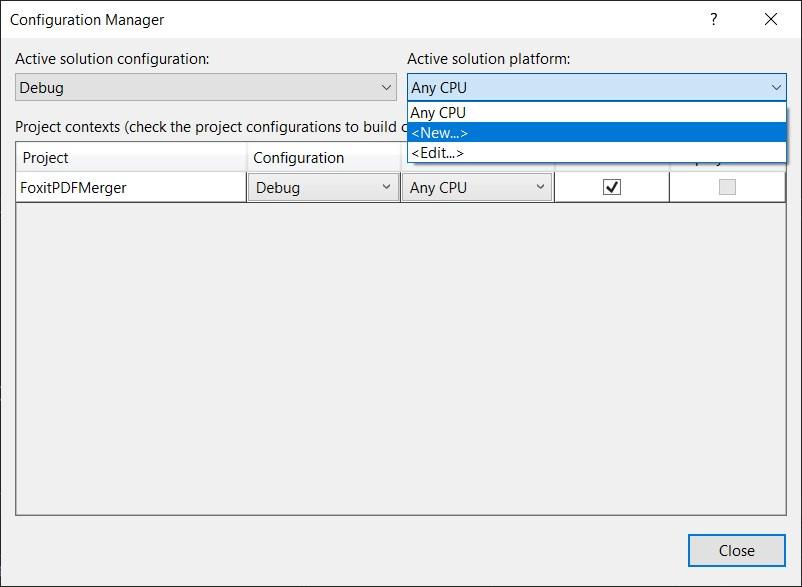This screenshot has width=802, height=587.
Task: Collapse the Active solution platform combo box
Action: click(x=596, y=87)
